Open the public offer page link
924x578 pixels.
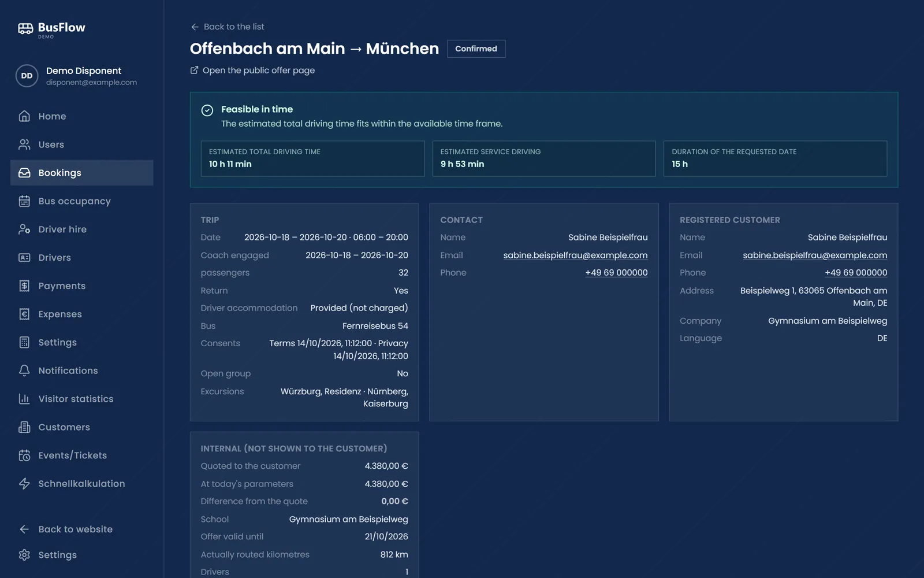(252, 70)
